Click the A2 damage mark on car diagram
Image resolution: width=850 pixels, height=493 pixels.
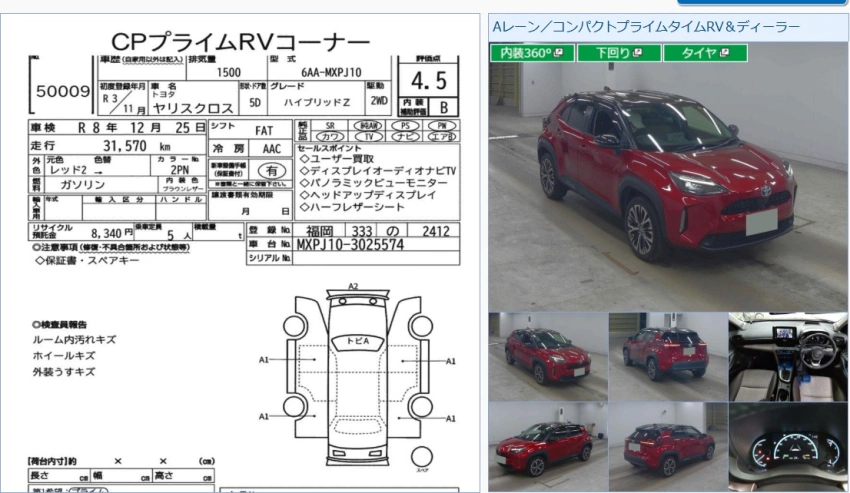tap(353, 286)
